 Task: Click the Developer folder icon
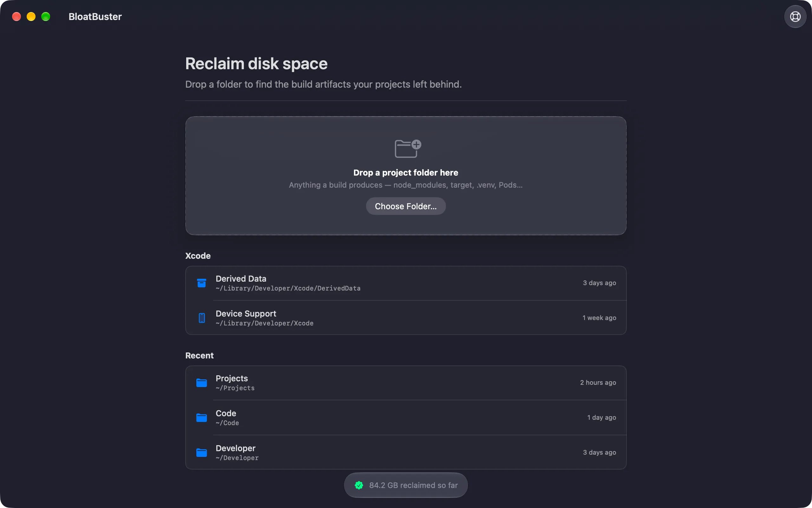point(201,452)
